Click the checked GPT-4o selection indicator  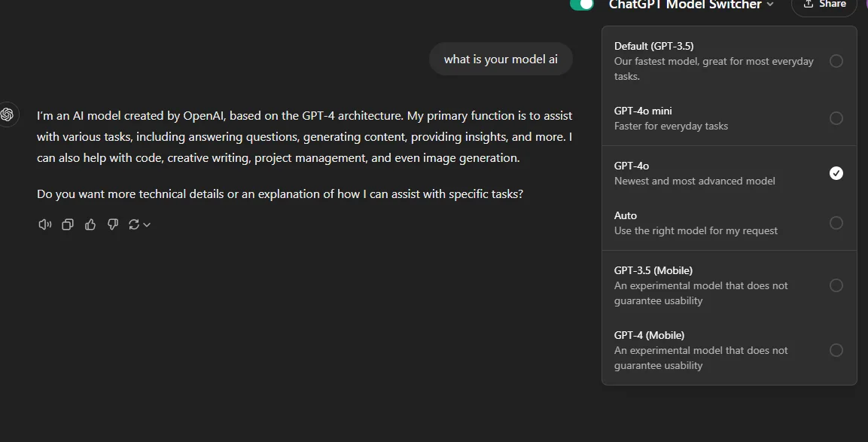836,173
